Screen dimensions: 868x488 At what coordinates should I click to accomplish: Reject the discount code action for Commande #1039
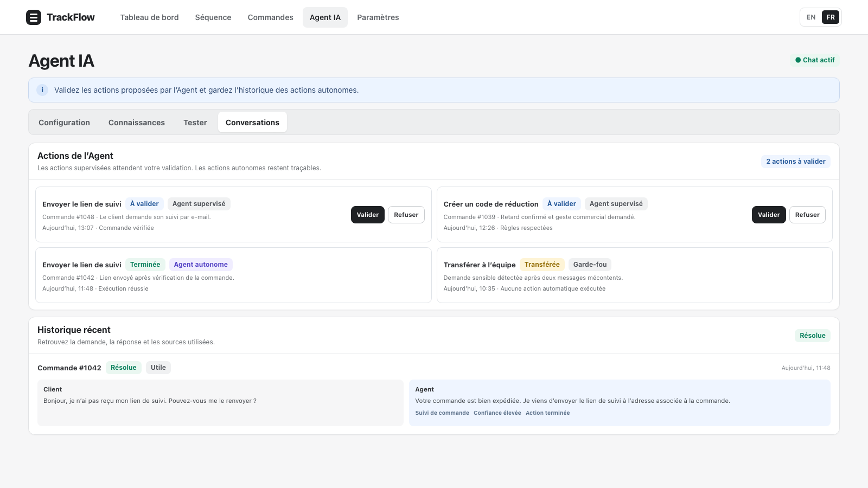click(807, 215)
